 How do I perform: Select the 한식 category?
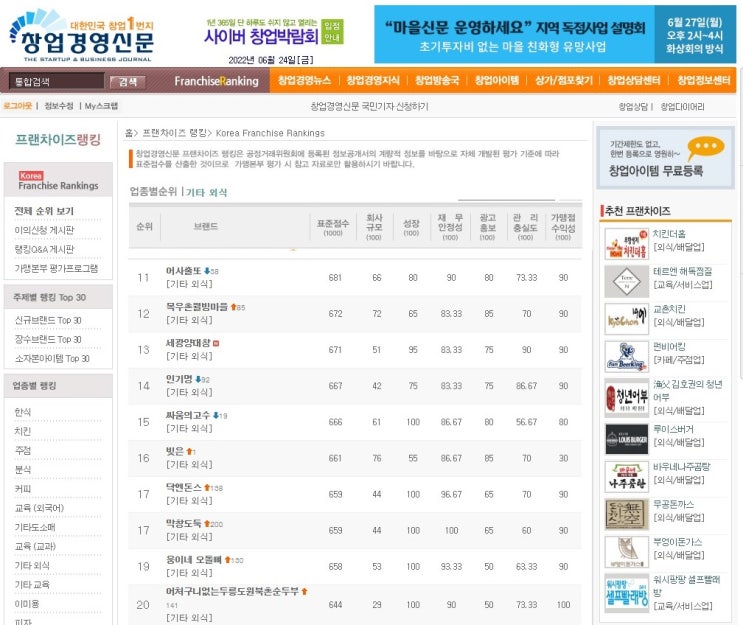23,412
